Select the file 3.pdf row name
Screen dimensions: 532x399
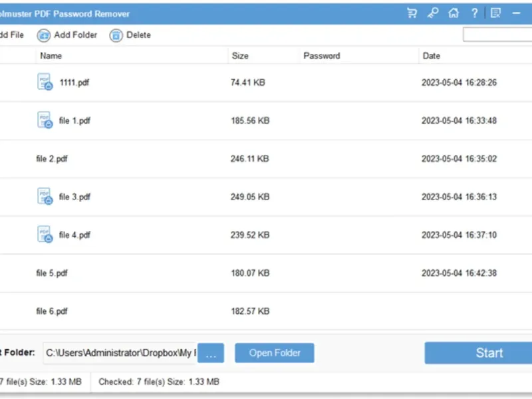click(74, 197)
